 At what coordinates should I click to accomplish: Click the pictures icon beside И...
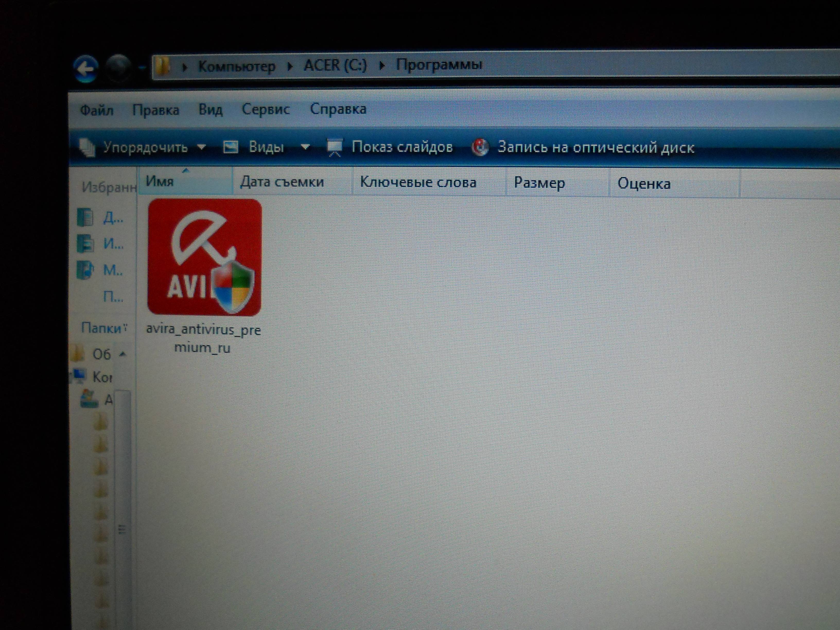(x=85, y=243)
